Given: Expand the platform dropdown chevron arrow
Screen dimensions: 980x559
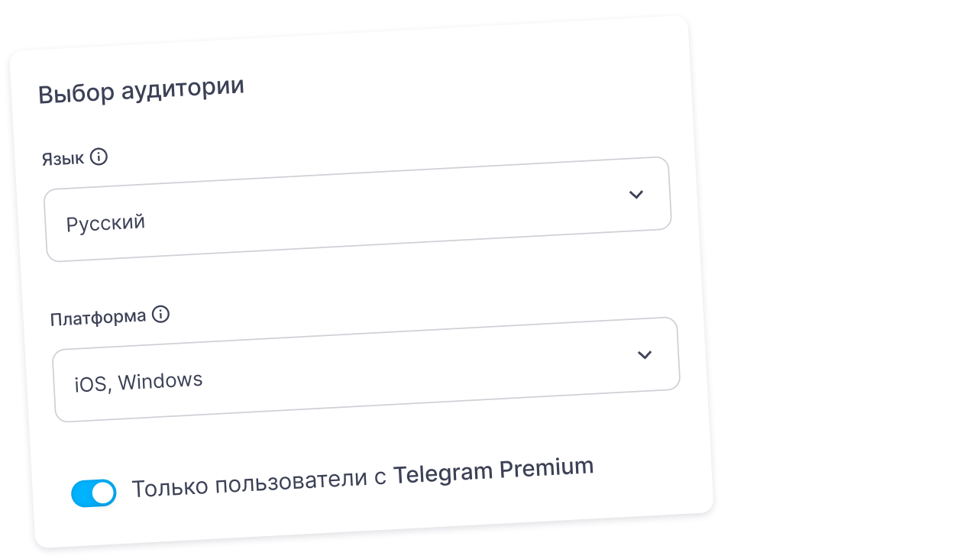Looking at the screenshot, I should tap(645, 354).
